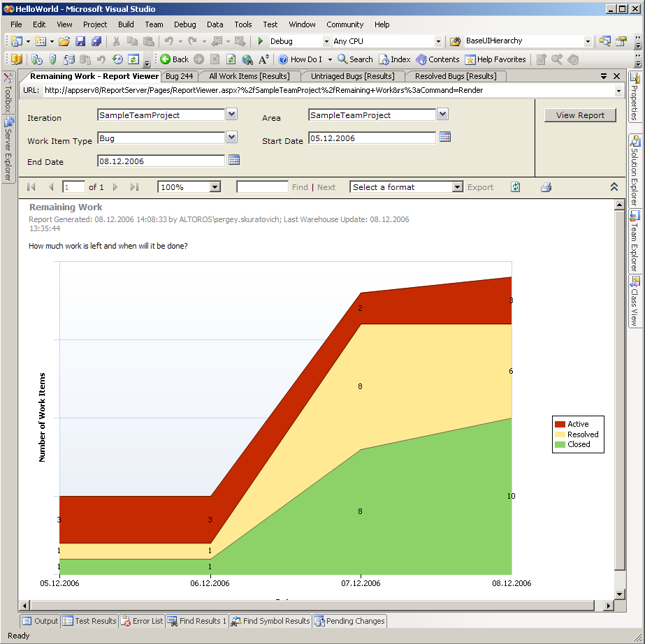Open the Debug menu
This screenshot has height=644, width=645.
(184, 24)
